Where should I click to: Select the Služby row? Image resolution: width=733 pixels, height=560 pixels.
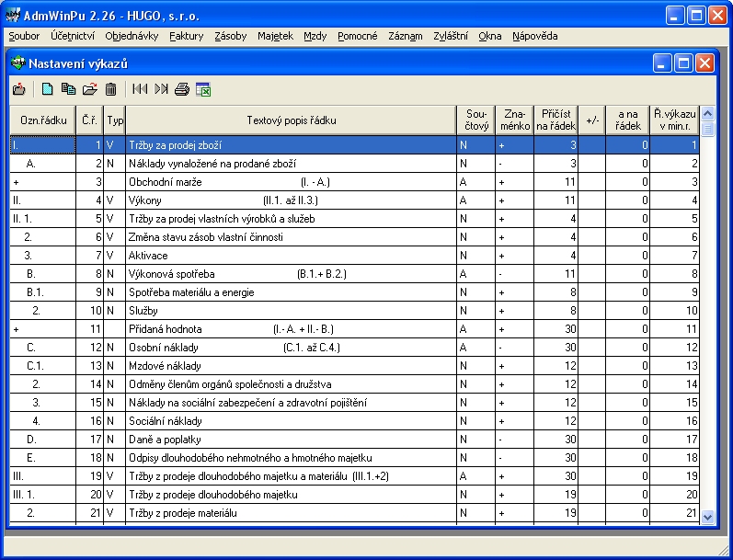point(354,311)
